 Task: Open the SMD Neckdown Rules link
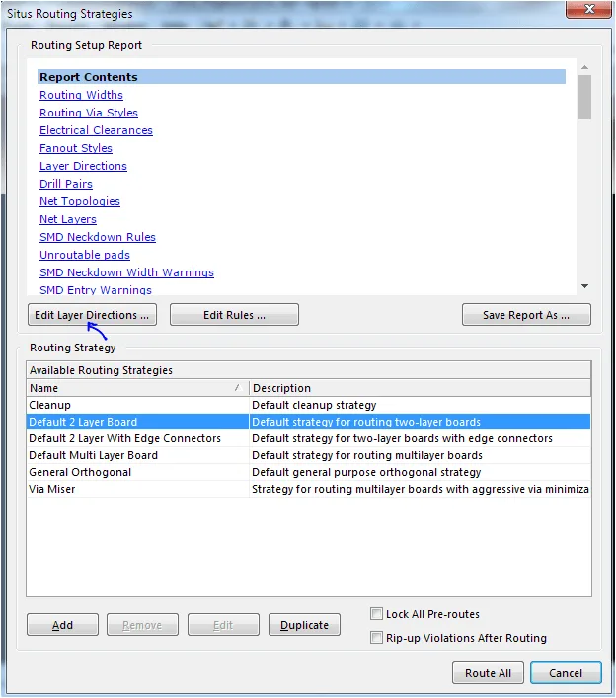coord(98,237)
